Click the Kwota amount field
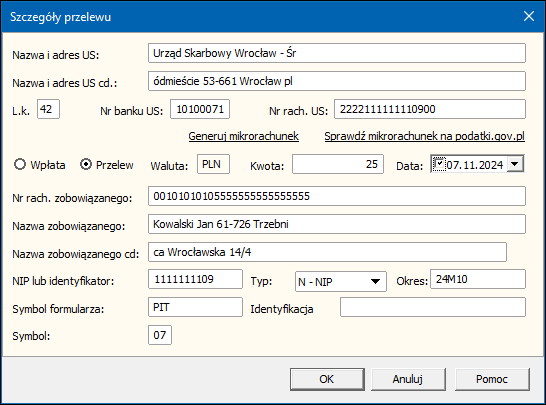This screenshot has height=405, width=546. point(338,164)
